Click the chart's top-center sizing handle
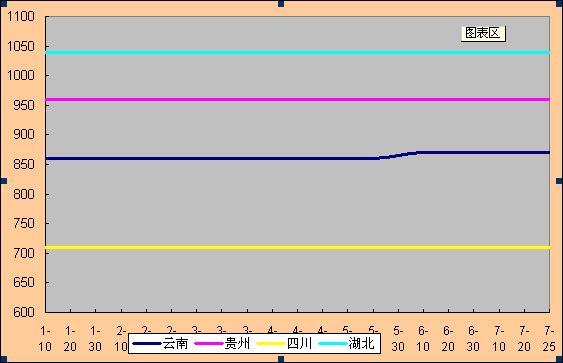 coord(281,4)
